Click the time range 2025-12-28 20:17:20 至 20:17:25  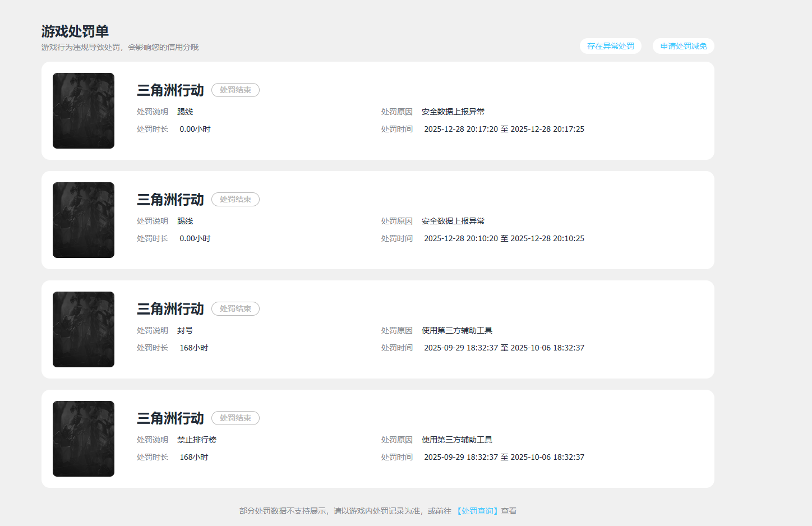point(504,129)
